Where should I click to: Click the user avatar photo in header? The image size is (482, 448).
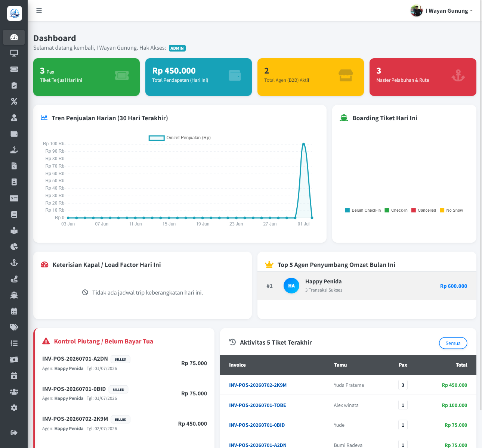(x=416, y=11)
